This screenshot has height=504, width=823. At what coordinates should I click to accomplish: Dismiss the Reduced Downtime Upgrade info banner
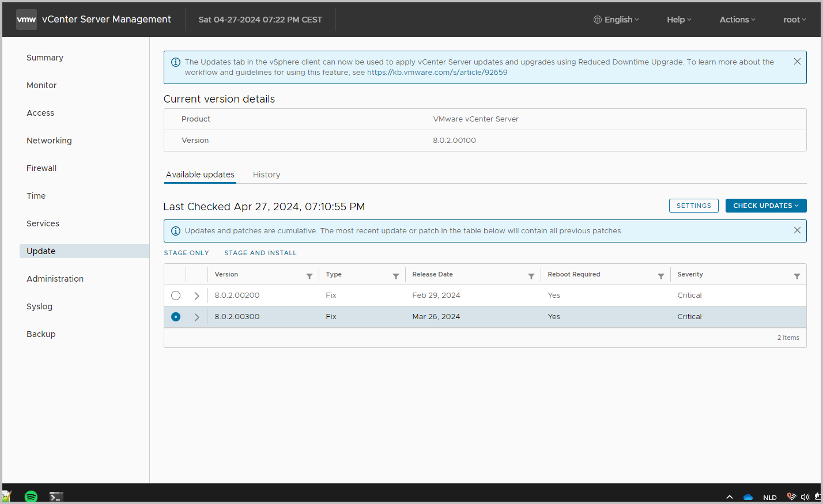(797, 62)
